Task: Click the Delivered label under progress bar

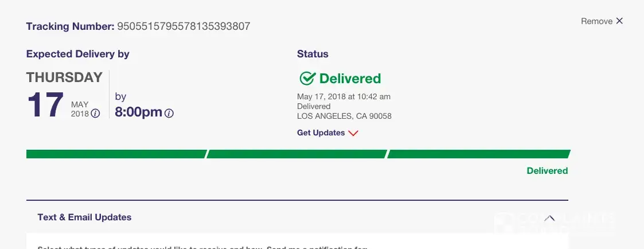Action: [x=547, y=170]
